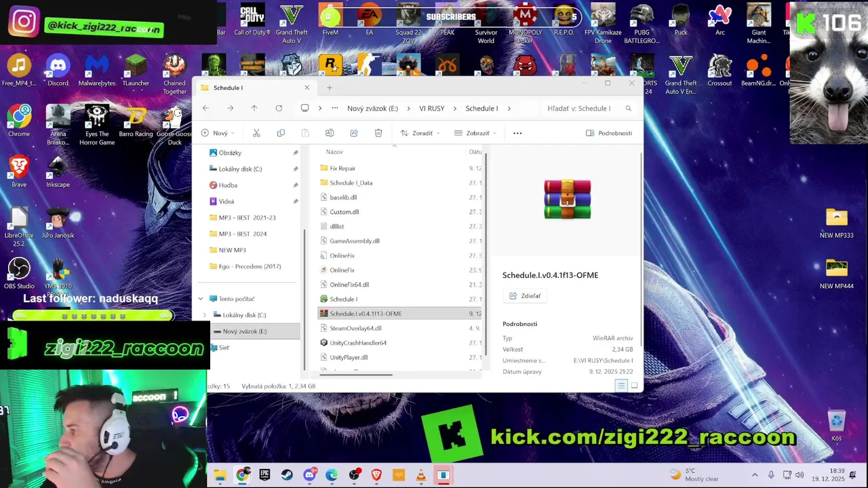
Task: Open the See more toolbar menu
Action: click(x=517, y=133)
